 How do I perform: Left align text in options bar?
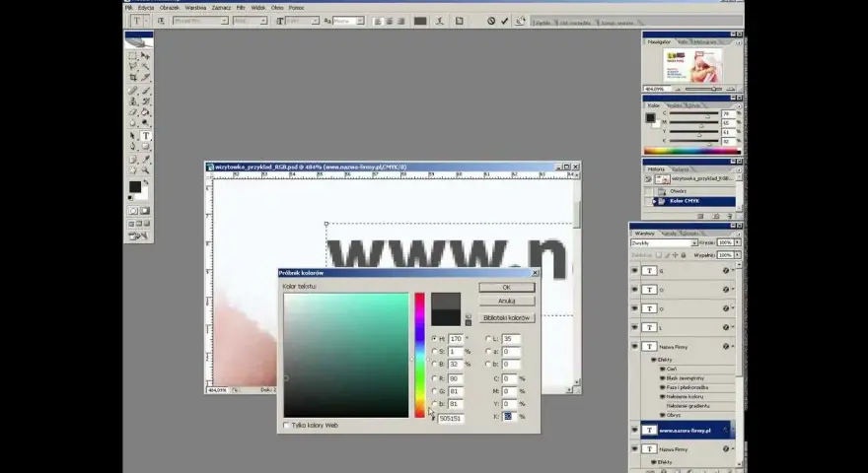point(378,21)
